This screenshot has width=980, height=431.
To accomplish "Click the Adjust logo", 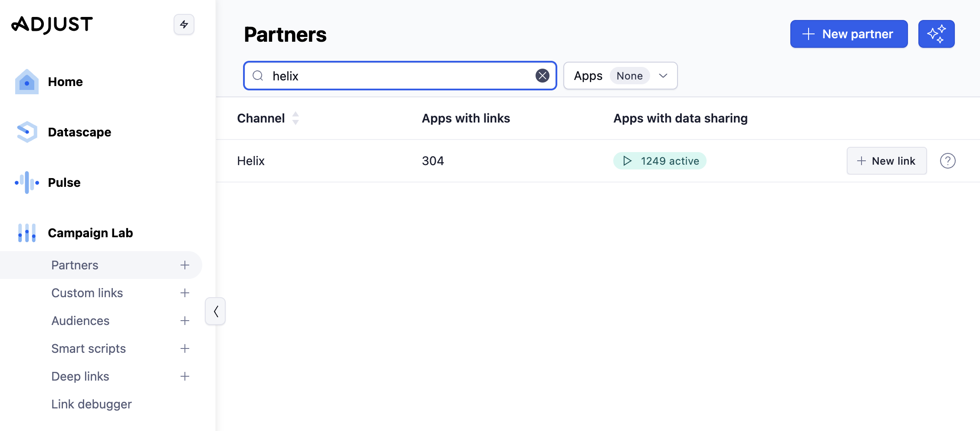I will click(52, 25).
